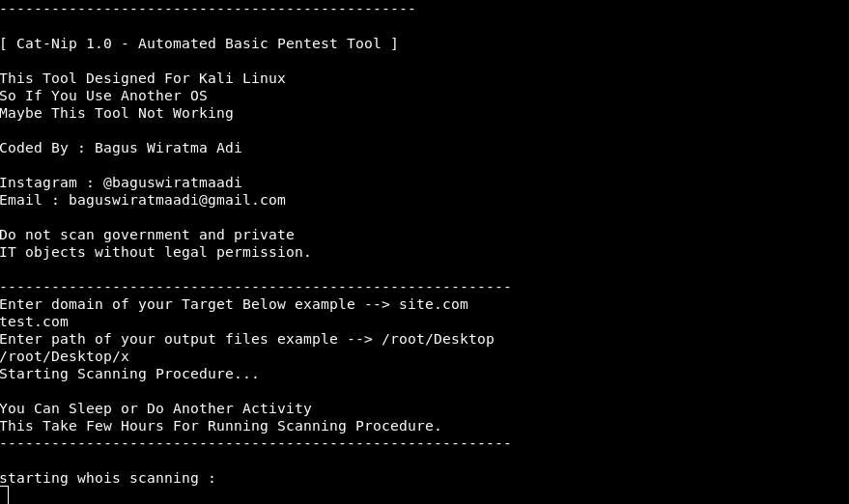Click the 'Maybe This Tool Not Working' line
The width and height of the screenshot is (849, 504).
pyautogui.click(x=117, y=113)
